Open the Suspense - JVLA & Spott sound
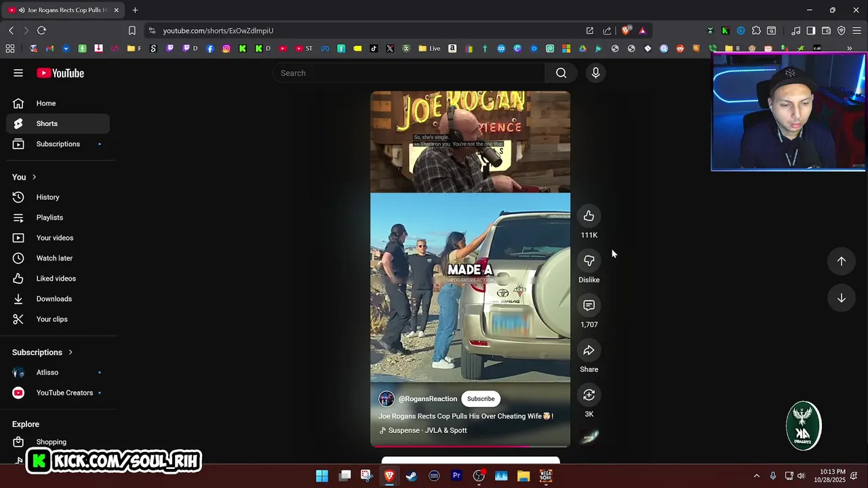The width and height of the screenshot is (868, 488). click(423, 430)
